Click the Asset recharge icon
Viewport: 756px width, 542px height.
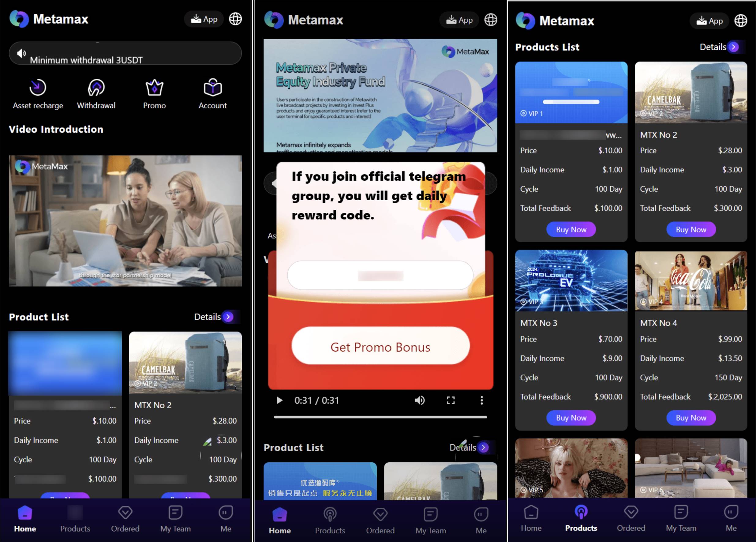38,88
